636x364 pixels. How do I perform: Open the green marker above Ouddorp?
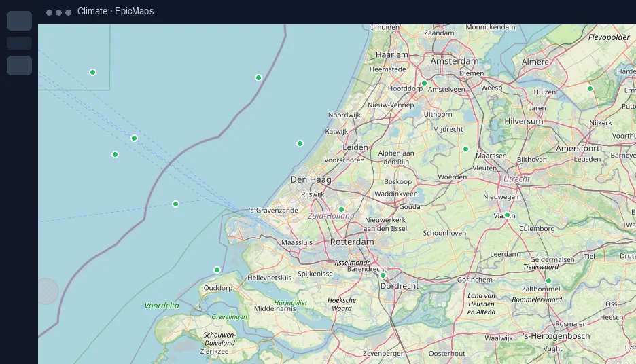217,270
